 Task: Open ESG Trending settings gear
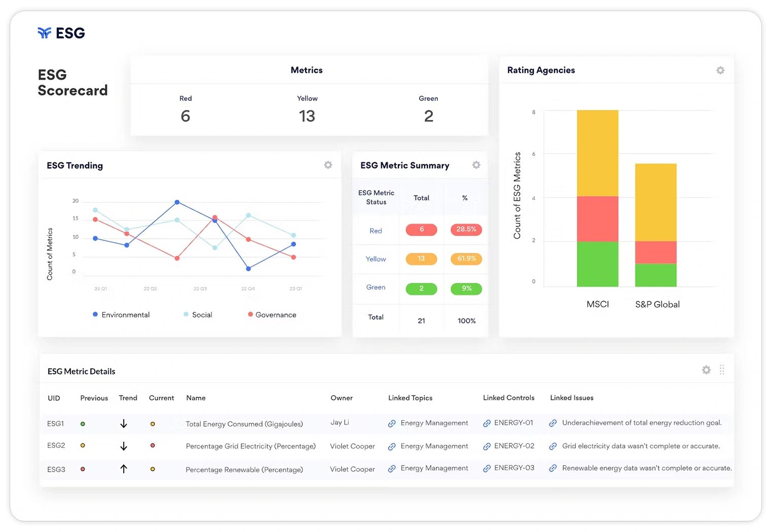(x=328, y=165)
